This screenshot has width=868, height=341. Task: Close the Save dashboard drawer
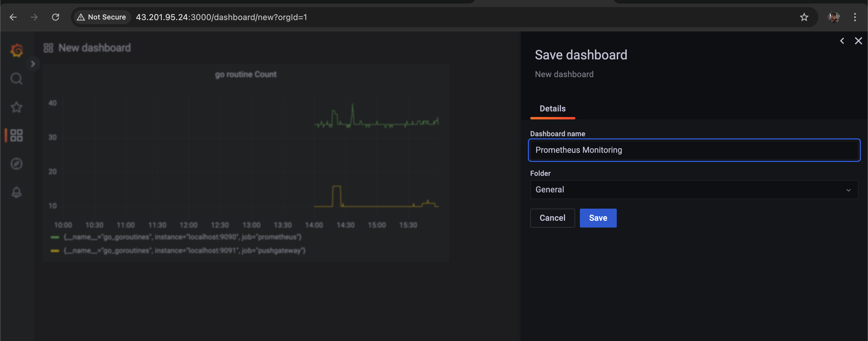pyautogui.click(x=858, y=41)
